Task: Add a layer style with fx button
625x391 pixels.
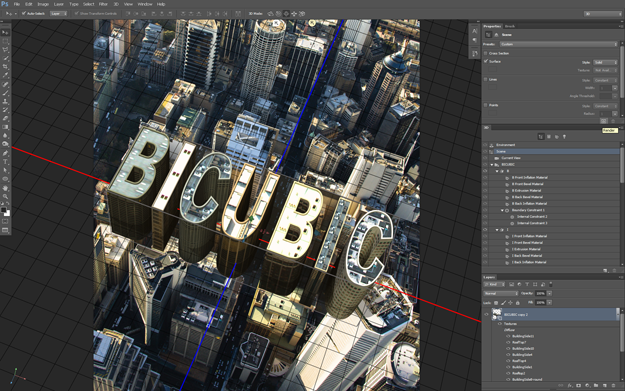Action: pyautogui.click(x=570, y=385)
